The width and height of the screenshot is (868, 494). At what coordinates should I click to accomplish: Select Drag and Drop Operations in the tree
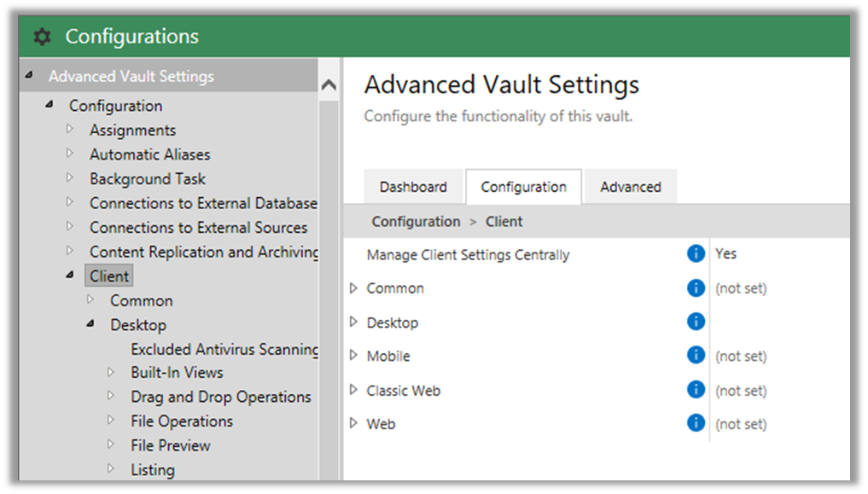tap(221, 398)
